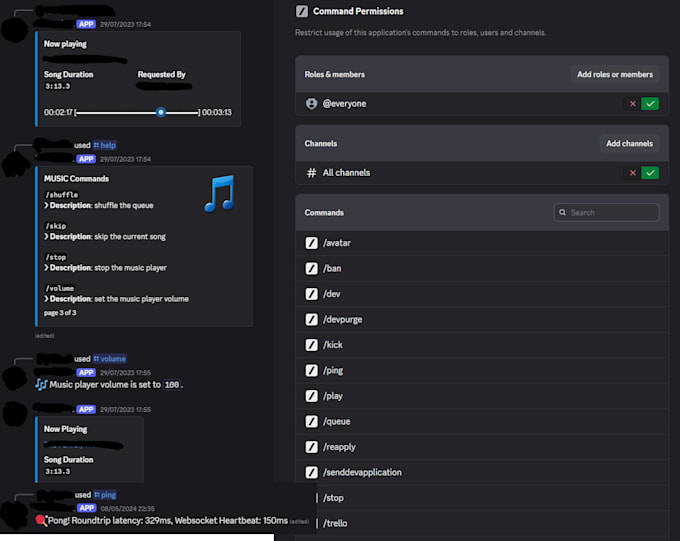Screen dimensions: 680x541
Task: Click the slash icon beside /devpurge
Action: 311,320
